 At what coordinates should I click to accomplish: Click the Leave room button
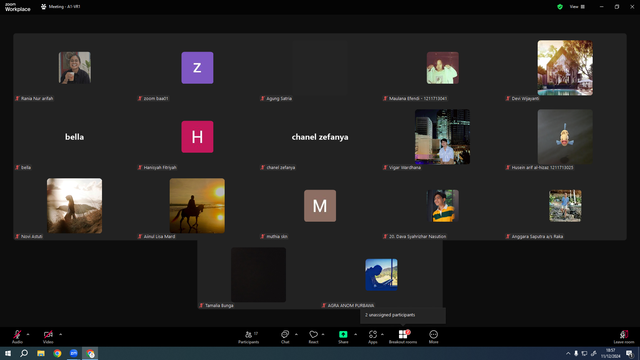pyautogui.click(x=624, y=336)
